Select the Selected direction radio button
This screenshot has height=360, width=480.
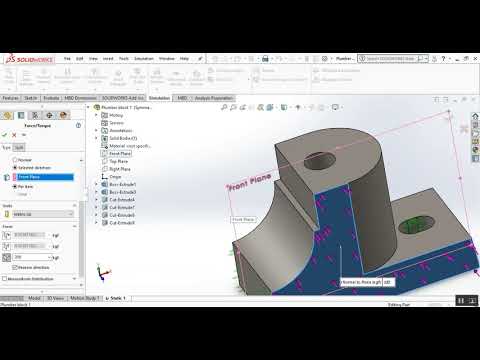tap(15, 168)
